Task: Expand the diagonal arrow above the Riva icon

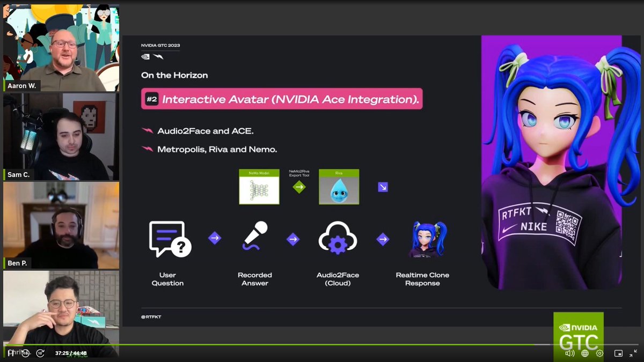Action: coord(382,187)
